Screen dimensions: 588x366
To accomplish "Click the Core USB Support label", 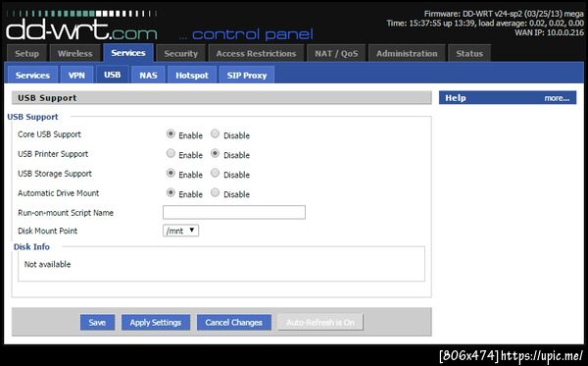I will click(x=49, y=134).
